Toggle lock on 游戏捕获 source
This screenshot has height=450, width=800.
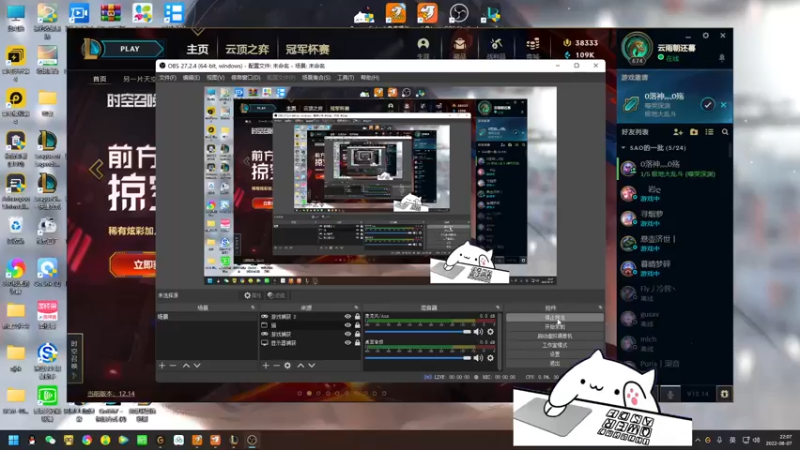coord(357,334)
